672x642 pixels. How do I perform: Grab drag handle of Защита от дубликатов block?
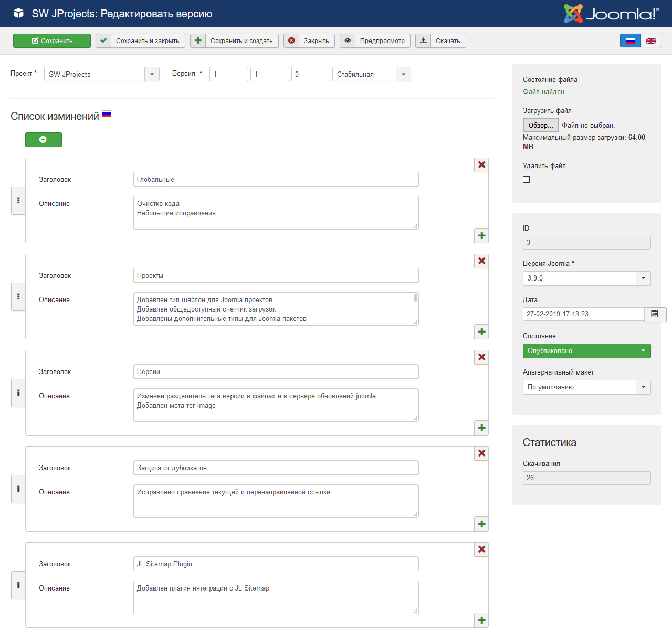[x=18, y=489]
